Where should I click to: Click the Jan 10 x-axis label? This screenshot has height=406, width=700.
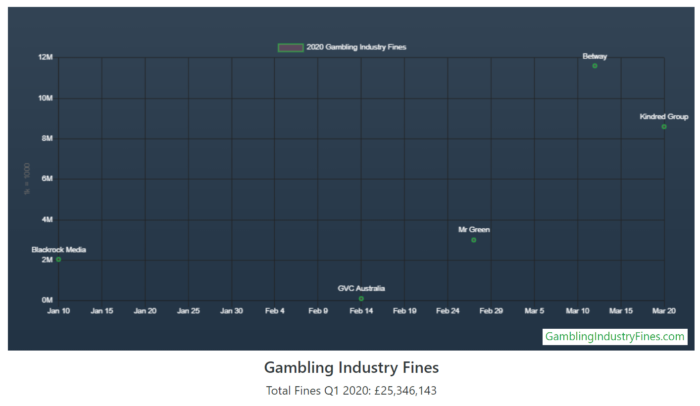[x=58, y=312]
